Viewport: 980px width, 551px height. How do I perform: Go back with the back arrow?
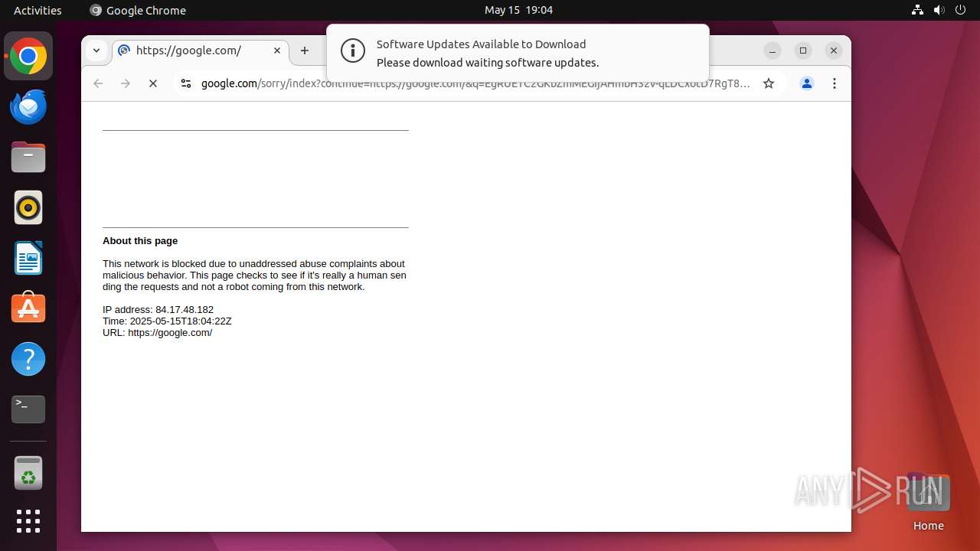[98, 83]
